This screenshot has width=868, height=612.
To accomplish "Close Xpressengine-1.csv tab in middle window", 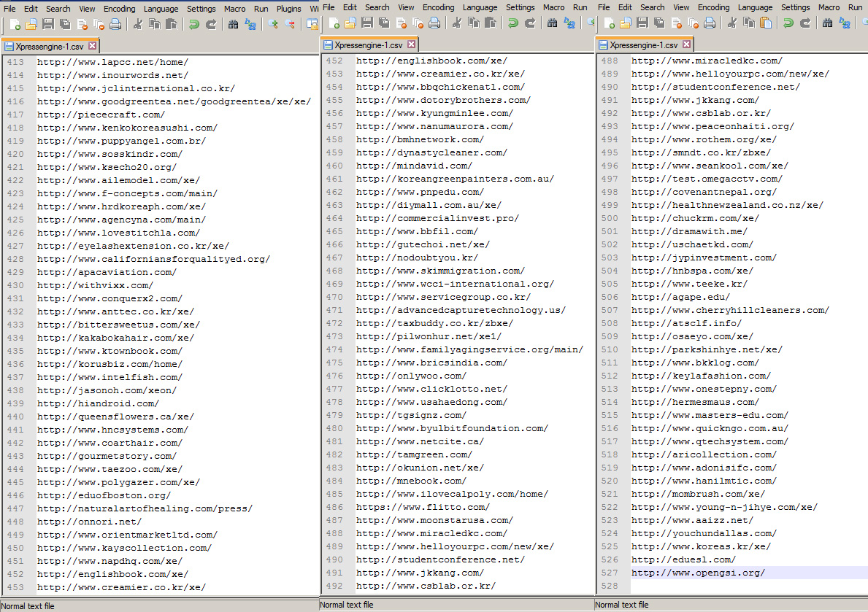I will coord(411,44).
